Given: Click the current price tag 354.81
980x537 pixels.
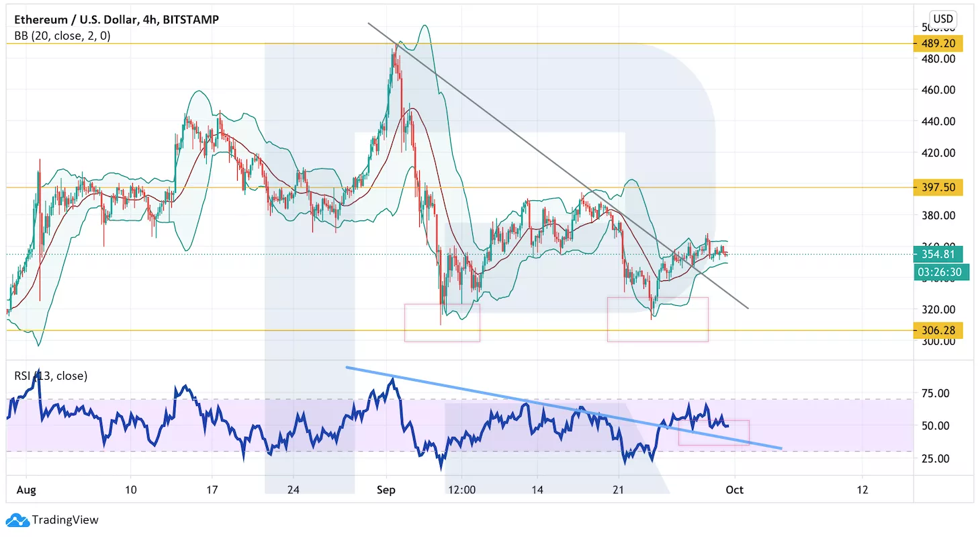Looking at the screenshot, I should pyautogui.click(x=938, y=254).
